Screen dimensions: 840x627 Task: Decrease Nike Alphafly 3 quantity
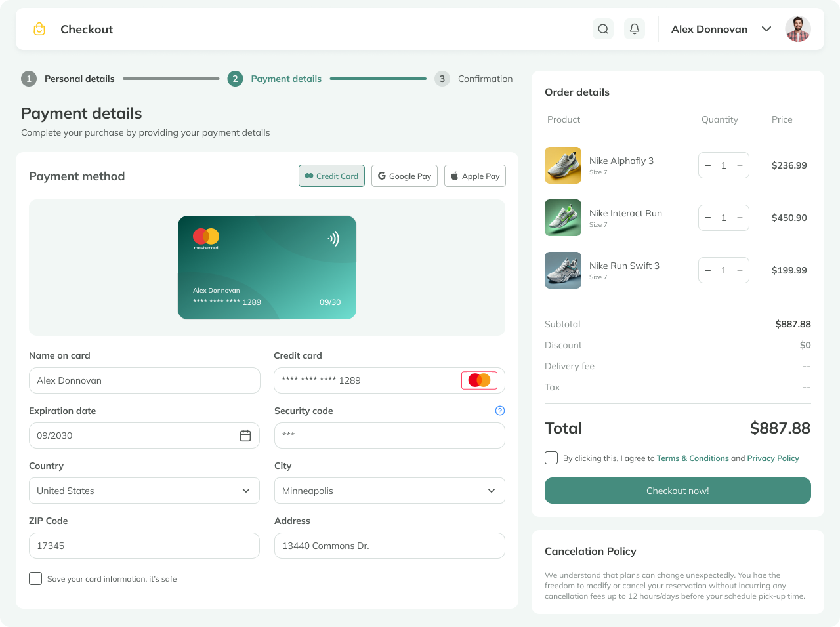[708, 165]
